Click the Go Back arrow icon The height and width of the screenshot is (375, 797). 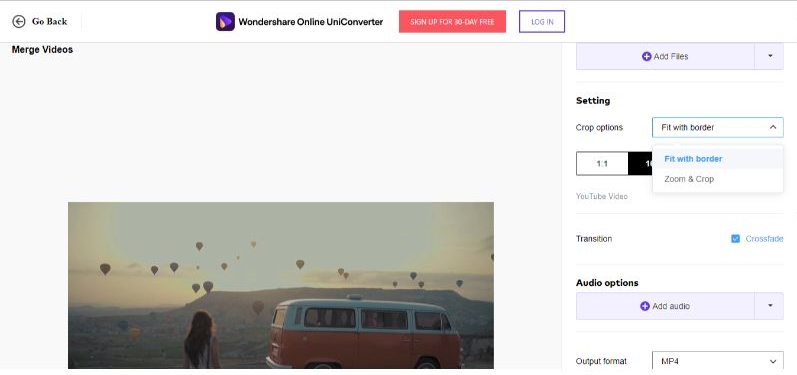[x=19, y=21]
